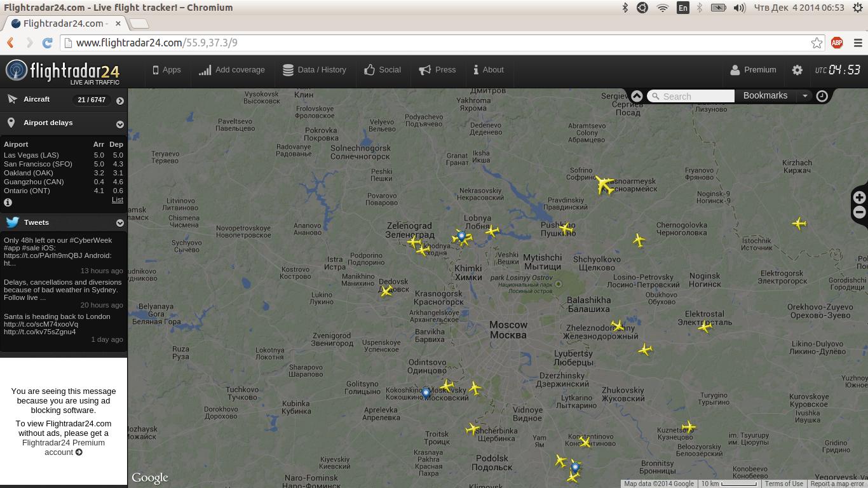Open the Apps menu
868x488 pixels.
pos(167,70)
